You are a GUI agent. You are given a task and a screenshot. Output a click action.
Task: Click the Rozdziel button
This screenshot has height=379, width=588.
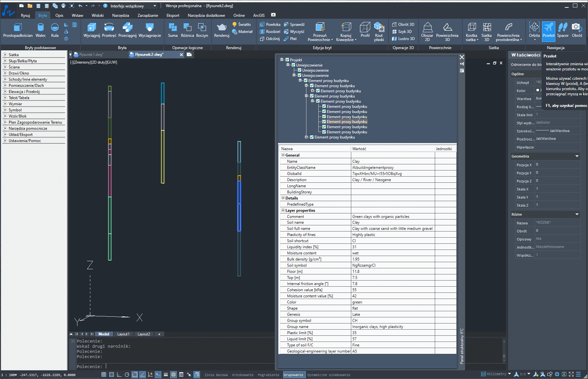270,31
